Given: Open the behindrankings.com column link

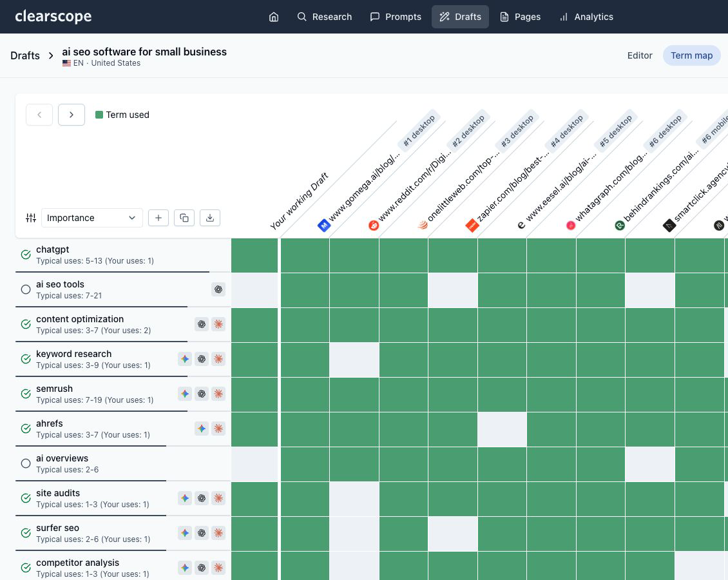Looking at the screenshot, I should 661,186.
